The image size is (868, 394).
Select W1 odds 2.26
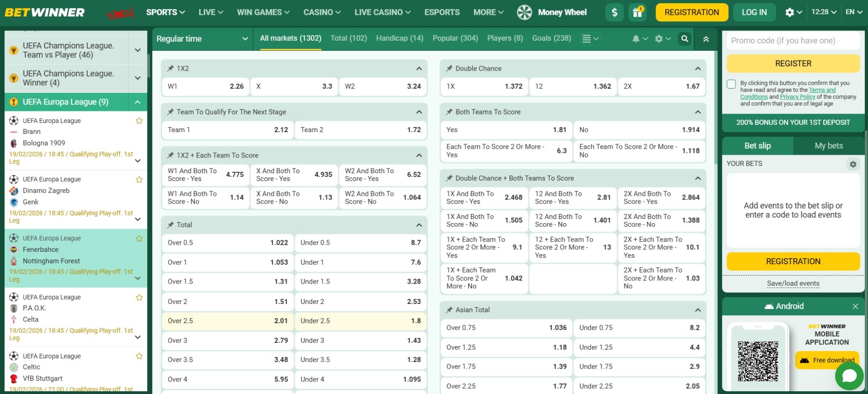pyautogui.click(x=205, y=86)
